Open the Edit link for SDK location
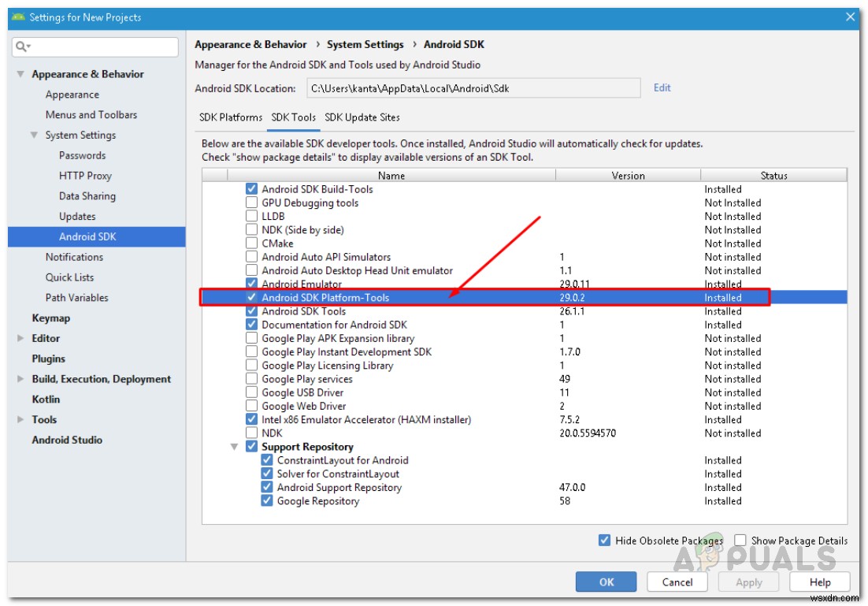This screenshot has width=868, height=606. [662, 87]
